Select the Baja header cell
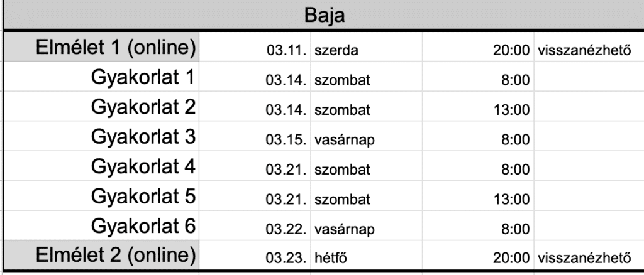Image resolution: width=644 pixels, height=275 pixels. (323, 14)
